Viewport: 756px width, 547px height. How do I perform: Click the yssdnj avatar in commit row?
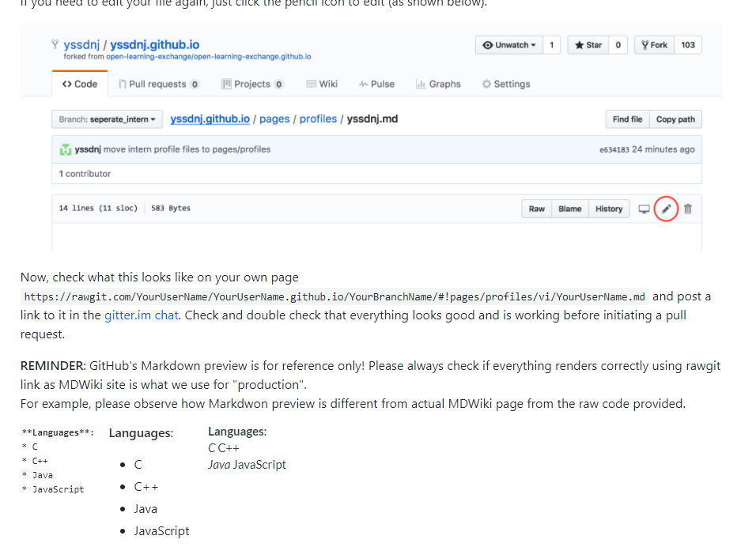pyautogui.click(x=65, y=149)
